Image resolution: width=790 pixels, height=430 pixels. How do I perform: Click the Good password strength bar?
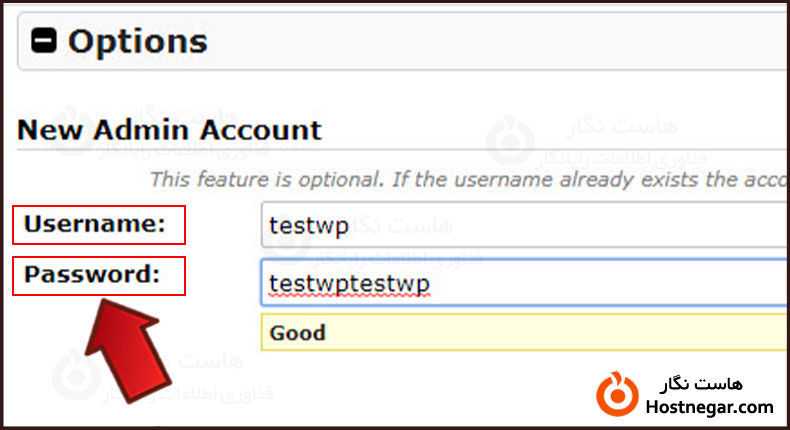pyautogui.click(x=520, y=333)
